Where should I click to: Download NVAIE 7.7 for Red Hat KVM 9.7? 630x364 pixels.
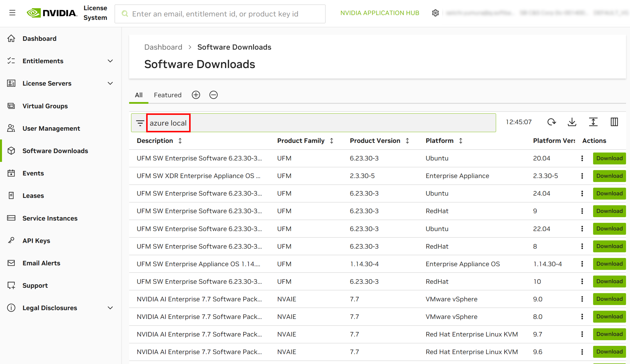pyautogui.click(x=609, y=334)
